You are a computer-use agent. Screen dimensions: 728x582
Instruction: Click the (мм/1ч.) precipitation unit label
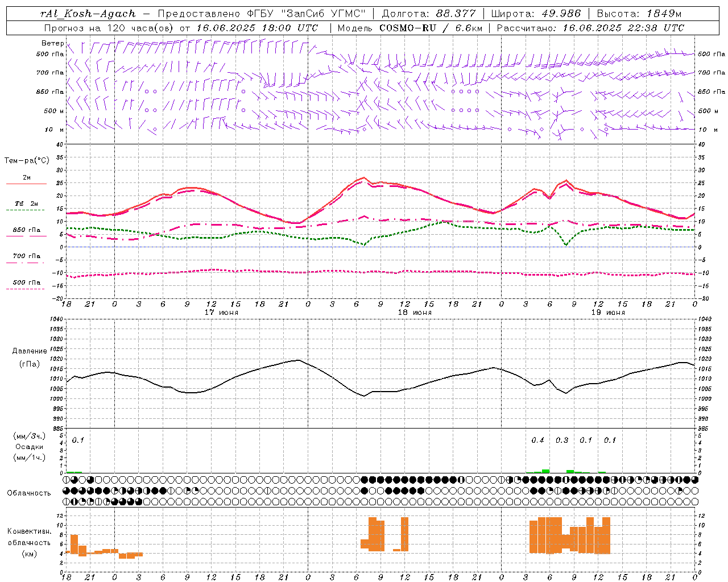(29, 458)
